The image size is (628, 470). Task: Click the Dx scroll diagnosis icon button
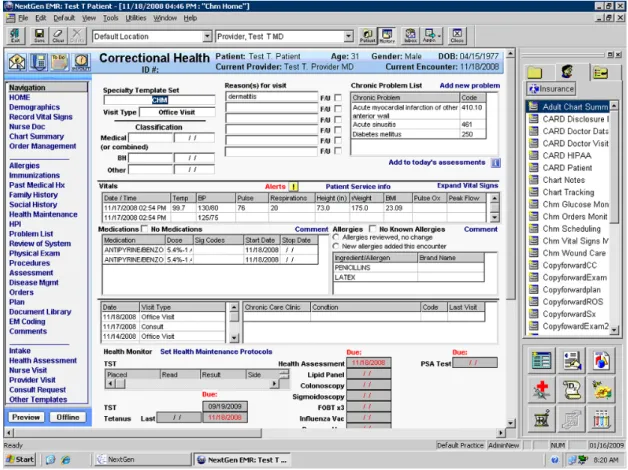(572, 390)
